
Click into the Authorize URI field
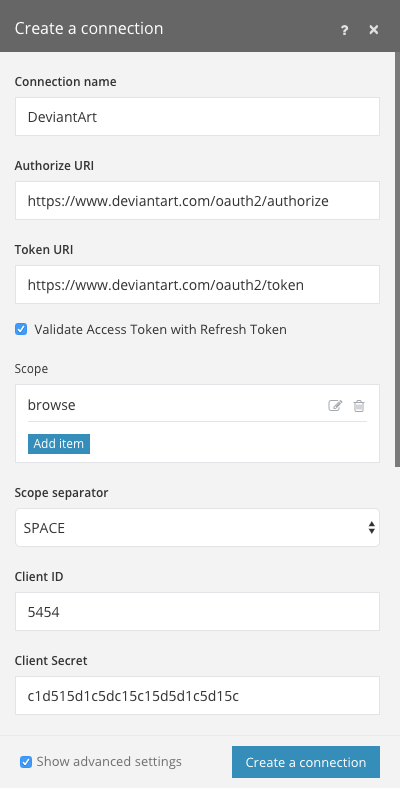[197, 201]
